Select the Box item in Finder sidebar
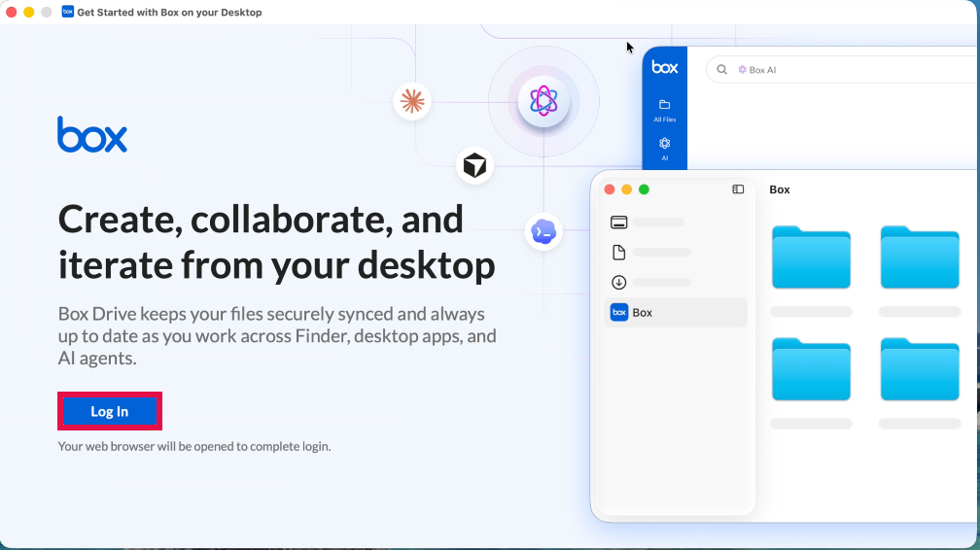This screenshot has height=550, width=980. tap(676, 313)
